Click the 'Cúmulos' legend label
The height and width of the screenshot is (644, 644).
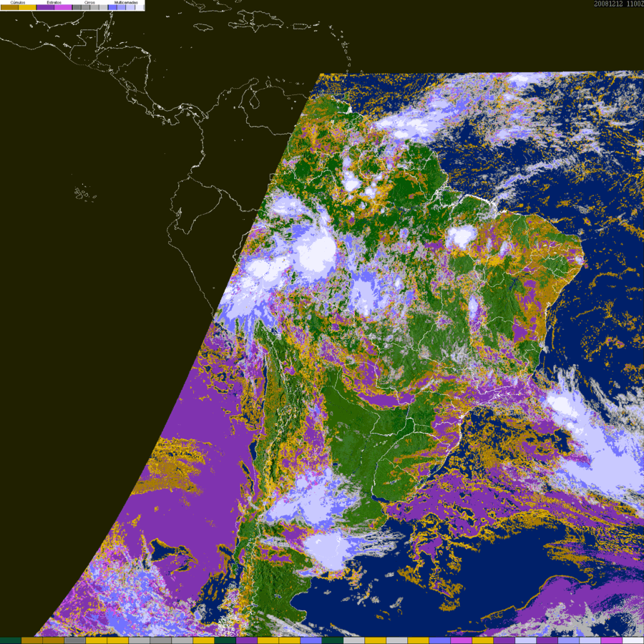[18, 2]
